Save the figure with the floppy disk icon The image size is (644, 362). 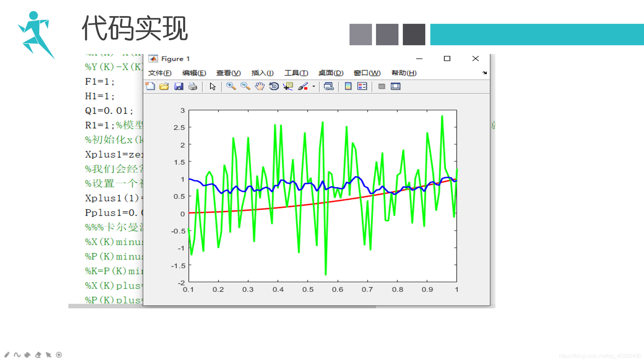tap(178, 86)
